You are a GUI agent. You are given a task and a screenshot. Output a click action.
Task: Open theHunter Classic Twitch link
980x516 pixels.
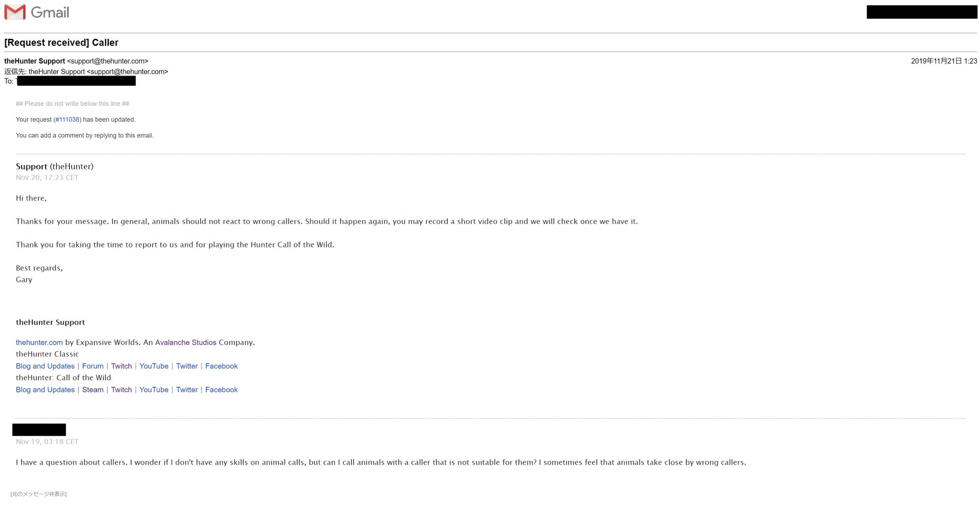tap(122, 366)
